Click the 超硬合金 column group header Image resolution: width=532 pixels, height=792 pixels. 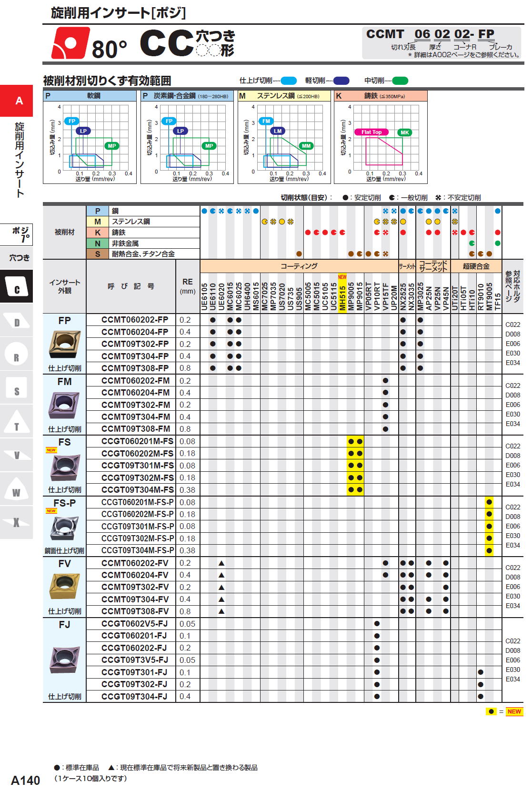point(476,266)
